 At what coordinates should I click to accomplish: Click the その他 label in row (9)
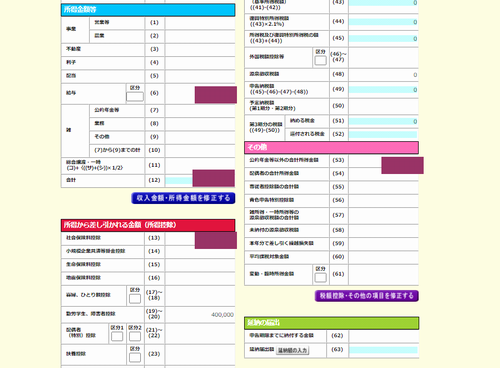point(102,137)
